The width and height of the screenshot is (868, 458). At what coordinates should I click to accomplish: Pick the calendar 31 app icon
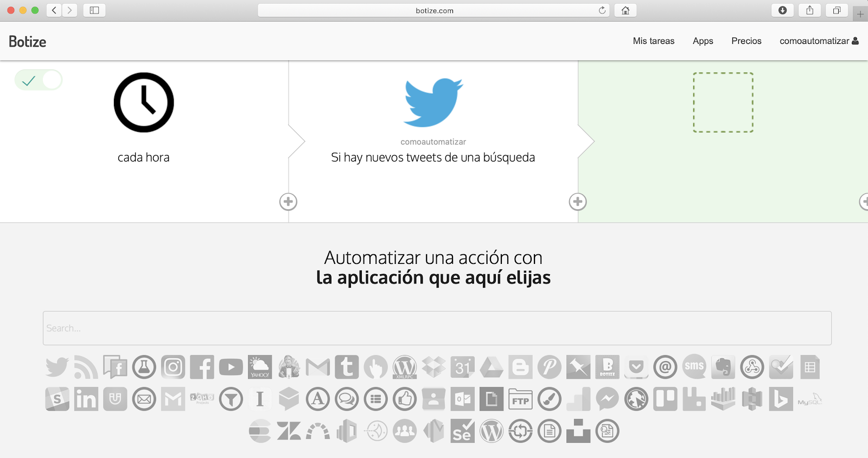coord(463,367)
